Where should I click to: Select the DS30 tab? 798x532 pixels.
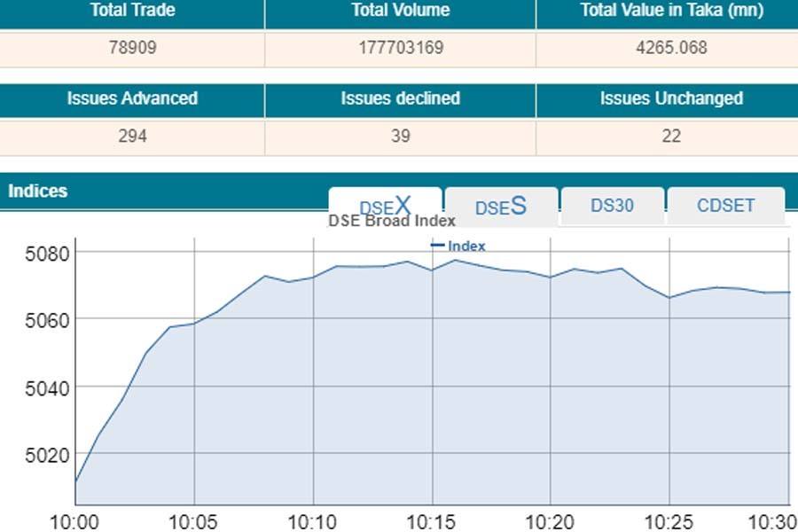pos(612,206)
